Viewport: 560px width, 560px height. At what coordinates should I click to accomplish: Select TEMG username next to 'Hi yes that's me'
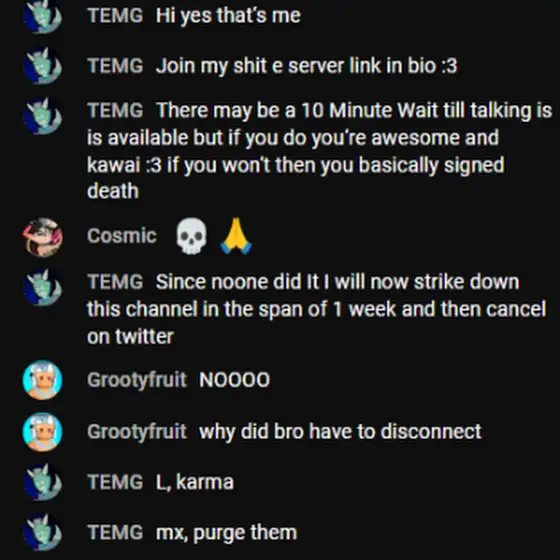point(115,15)
